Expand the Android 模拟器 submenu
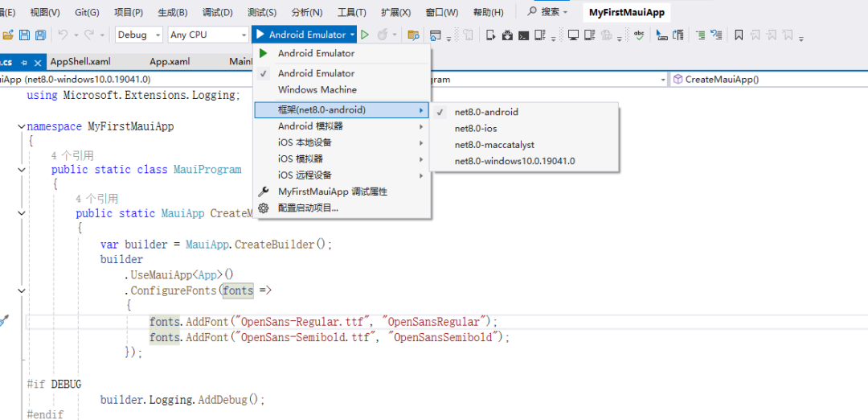 tap(342, 126)
